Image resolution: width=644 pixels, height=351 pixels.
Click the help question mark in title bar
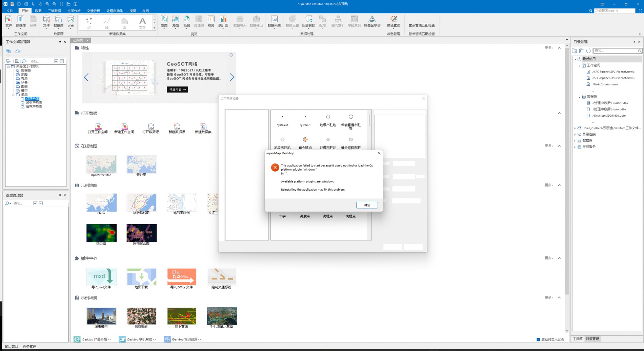click(x=76, y=4)
